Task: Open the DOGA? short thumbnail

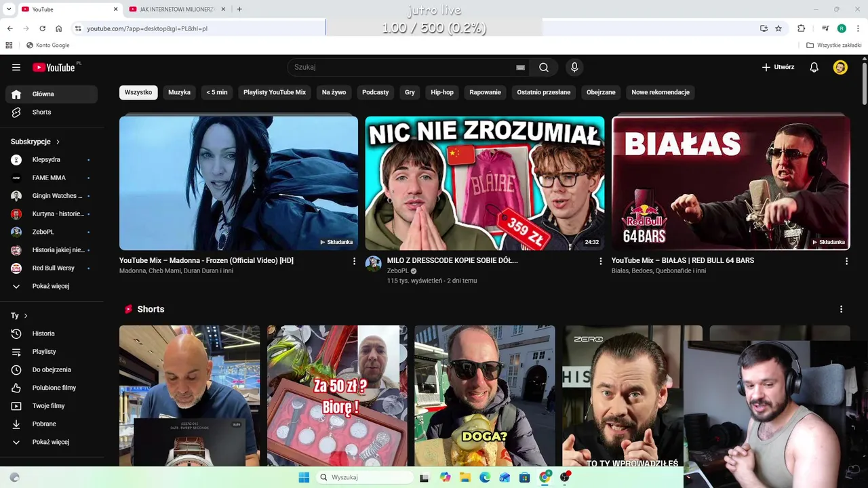Action: (485, 396)
